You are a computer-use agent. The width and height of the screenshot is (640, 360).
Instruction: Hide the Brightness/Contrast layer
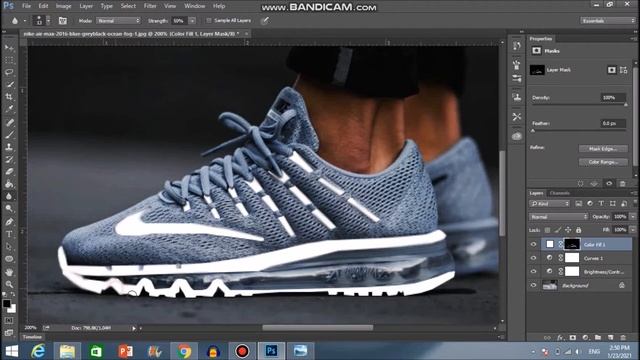[x=533, y=271]
